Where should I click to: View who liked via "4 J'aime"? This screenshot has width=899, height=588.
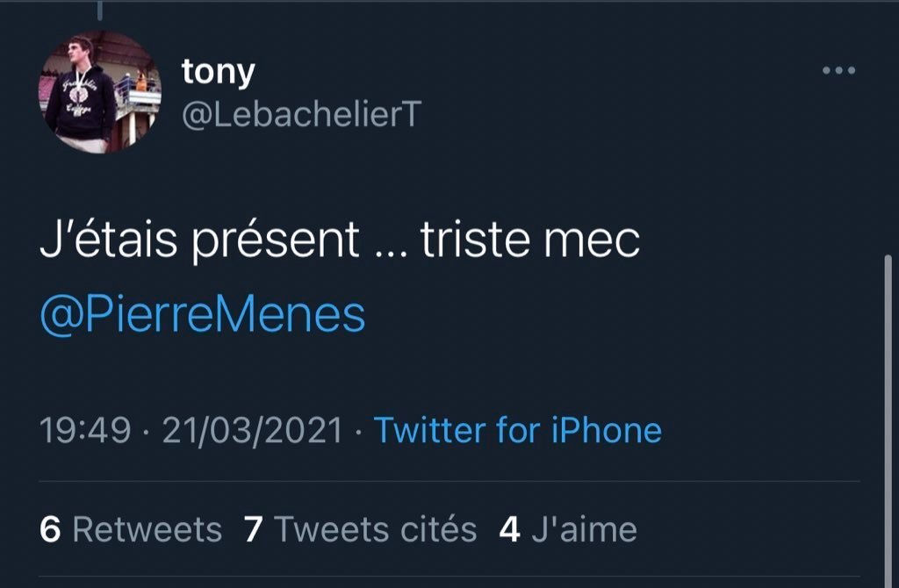[x=567, y=529]
